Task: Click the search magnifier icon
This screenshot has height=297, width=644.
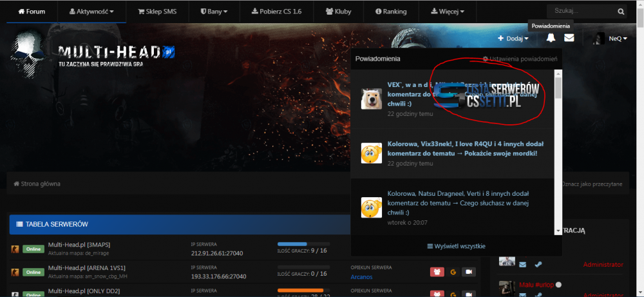Action: click(621, 12)
